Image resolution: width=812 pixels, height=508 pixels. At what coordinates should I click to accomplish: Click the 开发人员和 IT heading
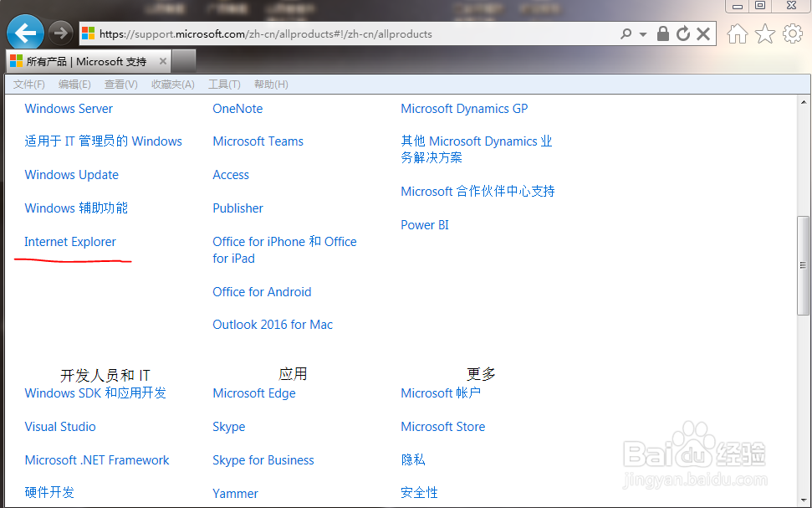(x=105, y=375)
